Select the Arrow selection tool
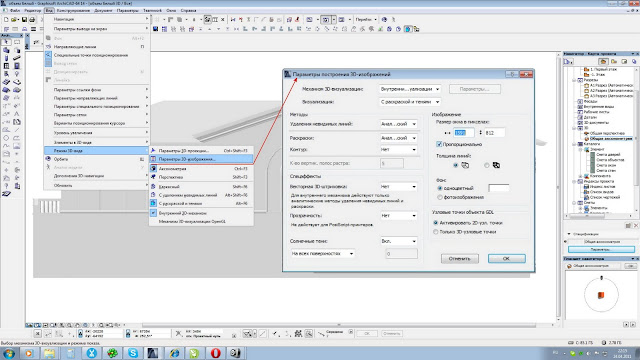Image resolution: width=640 pixels, height=360 pixels. [6, 42]
